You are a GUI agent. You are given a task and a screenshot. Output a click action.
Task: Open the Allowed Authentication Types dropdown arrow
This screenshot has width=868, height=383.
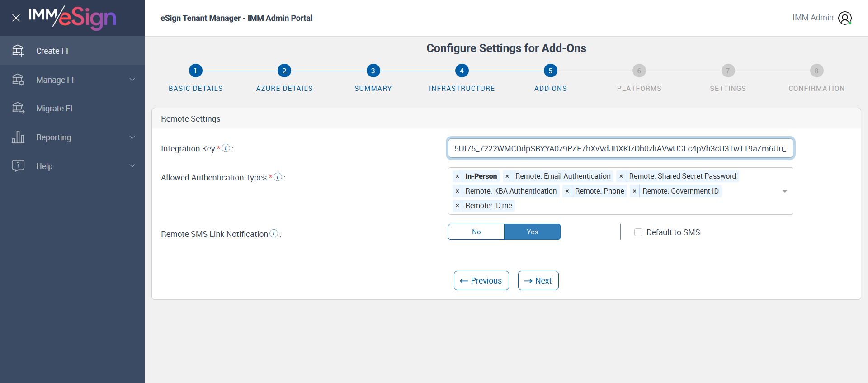pyautogui.click(x=785, y=191)
